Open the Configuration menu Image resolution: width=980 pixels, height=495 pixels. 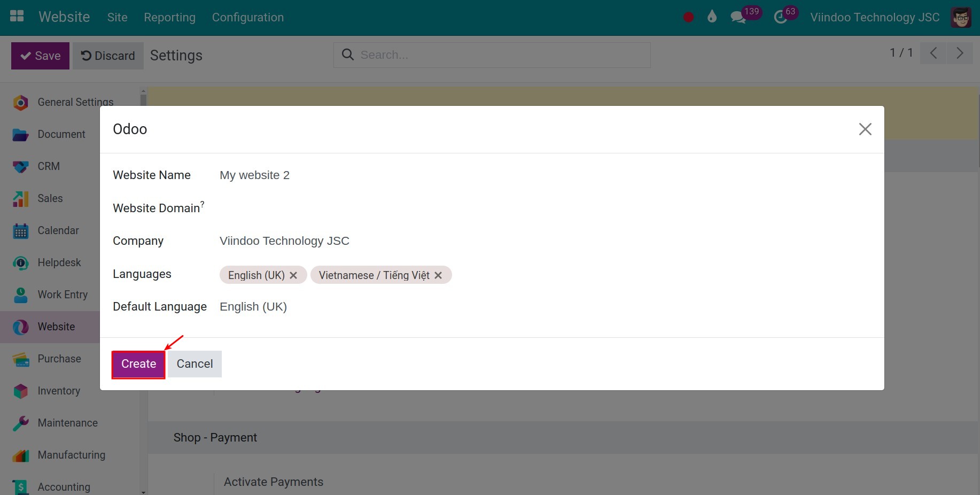[248, 17]
